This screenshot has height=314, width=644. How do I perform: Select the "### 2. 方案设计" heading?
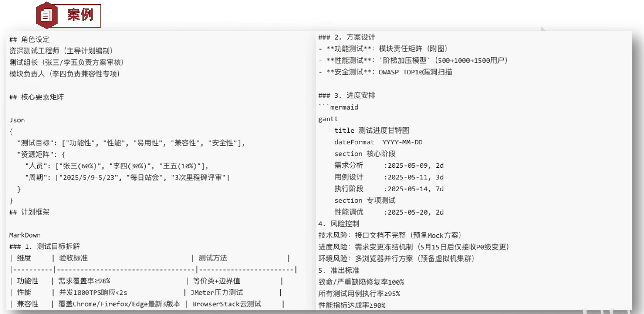347,37
